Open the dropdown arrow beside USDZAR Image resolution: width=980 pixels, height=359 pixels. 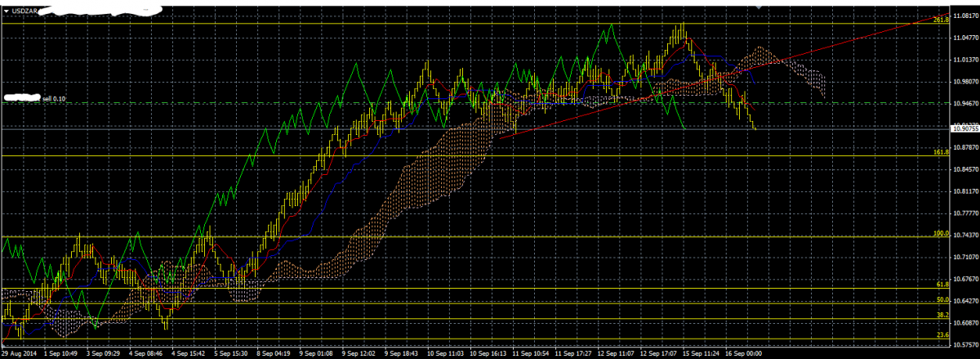pyautogui.click(x=7, y=10)
